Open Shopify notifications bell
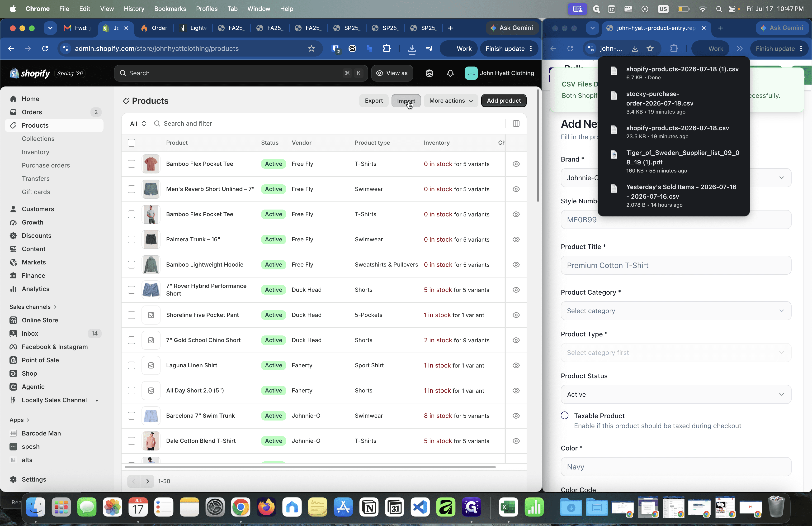812x526 pixels. click(x=450, y=73)
